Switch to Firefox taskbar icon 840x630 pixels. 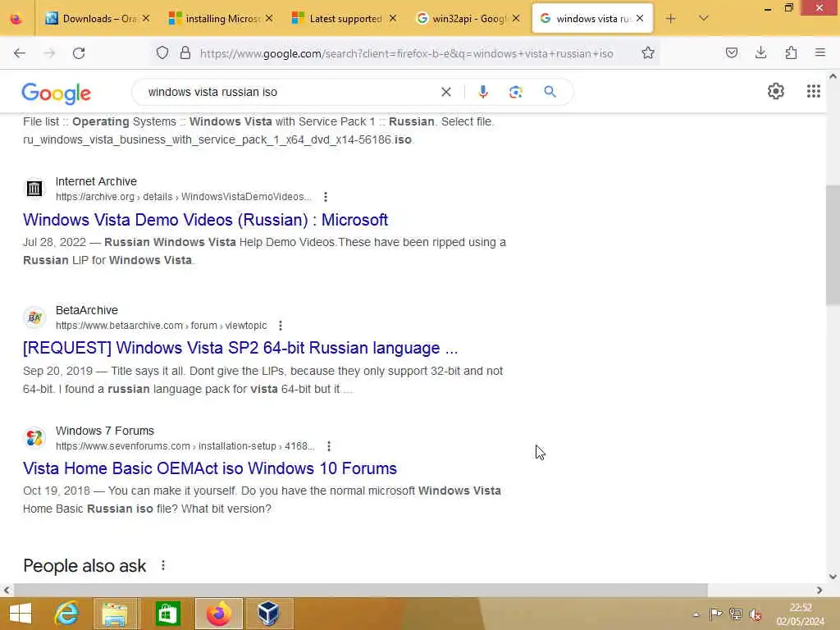pos(218,614)
